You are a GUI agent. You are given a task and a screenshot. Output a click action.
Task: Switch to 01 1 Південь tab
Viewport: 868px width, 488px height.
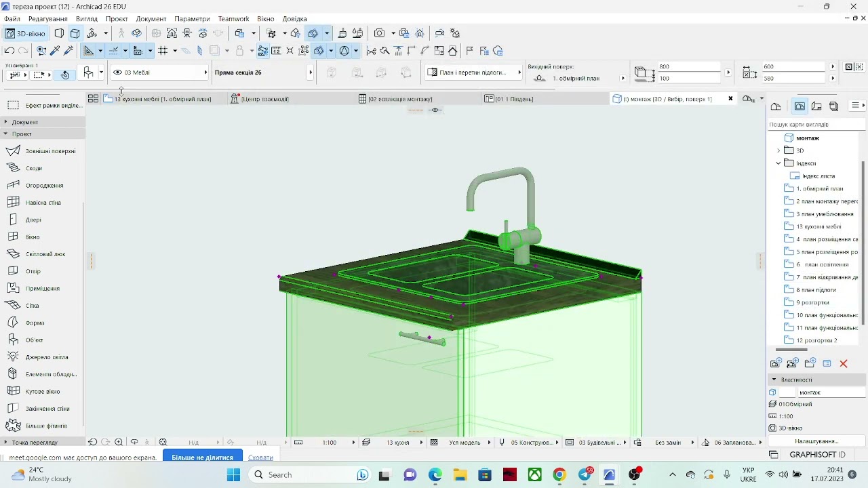[514, 99]
